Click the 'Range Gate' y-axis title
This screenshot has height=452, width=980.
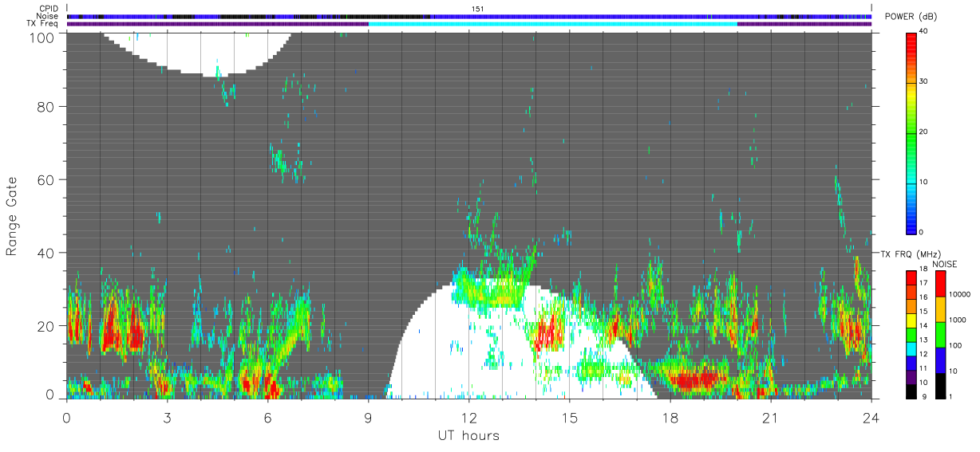click(x=12, y=215)
